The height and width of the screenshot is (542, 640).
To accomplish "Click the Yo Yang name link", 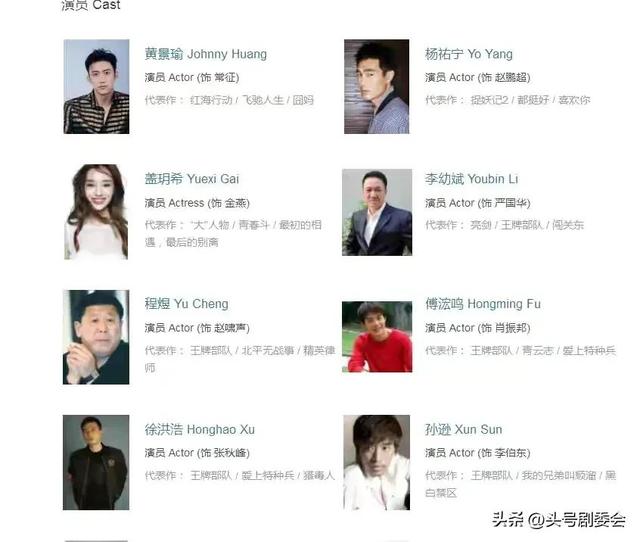I will (469, 54).
